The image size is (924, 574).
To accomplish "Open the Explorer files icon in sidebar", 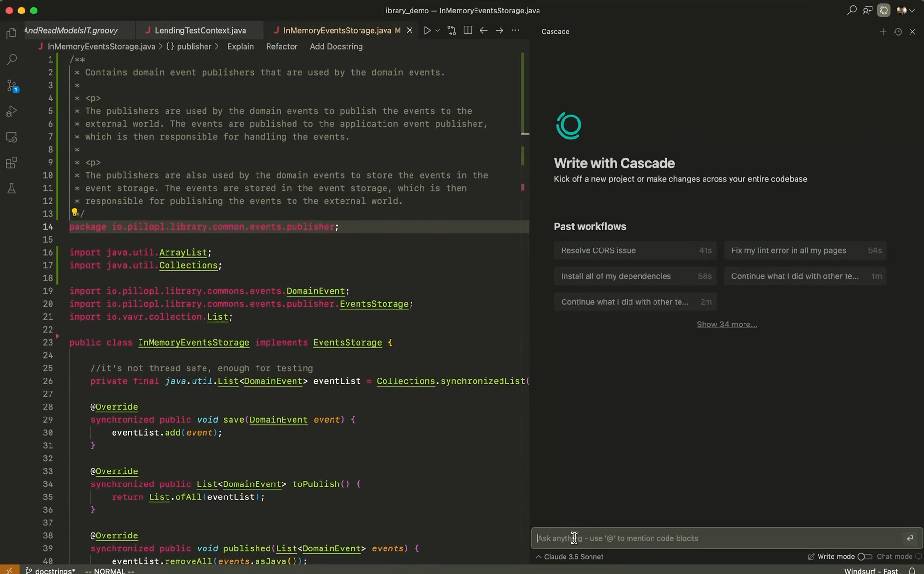I will [11, 34].
